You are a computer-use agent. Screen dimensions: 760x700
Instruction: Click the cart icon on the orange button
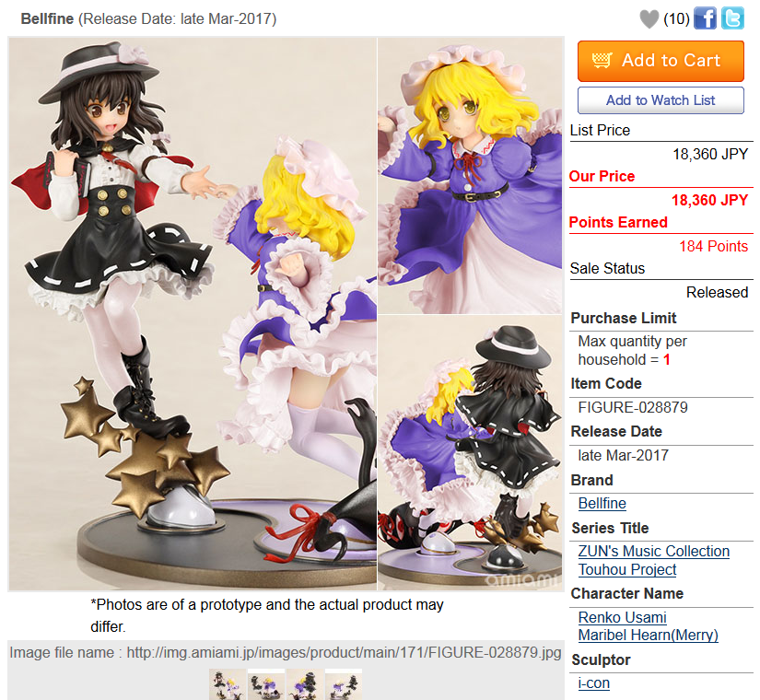pos(602,60)
